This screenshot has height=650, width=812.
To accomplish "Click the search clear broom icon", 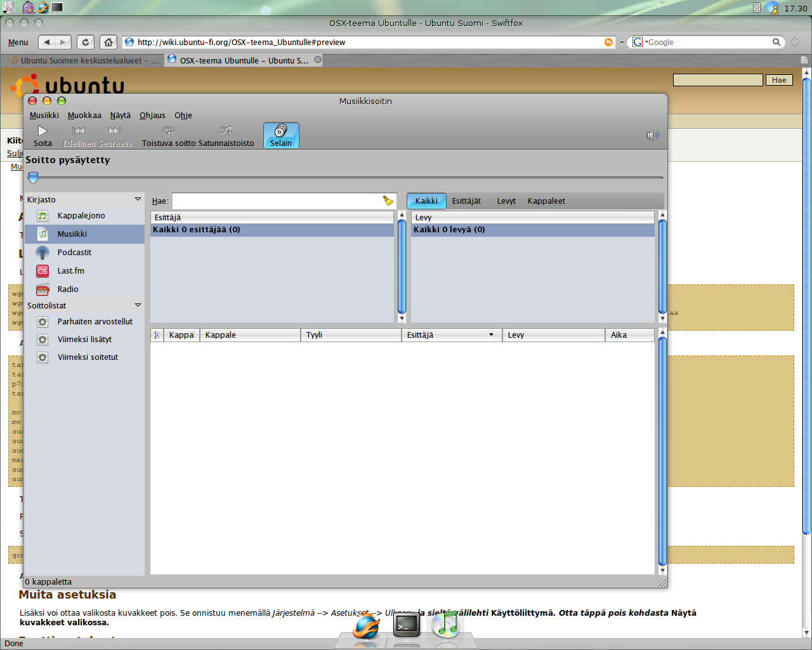I will click(x=388, y=201).
